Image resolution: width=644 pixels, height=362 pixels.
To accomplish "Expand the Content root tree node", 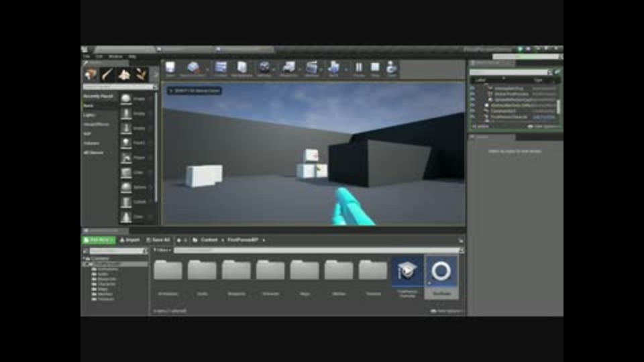I will [x=85, y=259].
